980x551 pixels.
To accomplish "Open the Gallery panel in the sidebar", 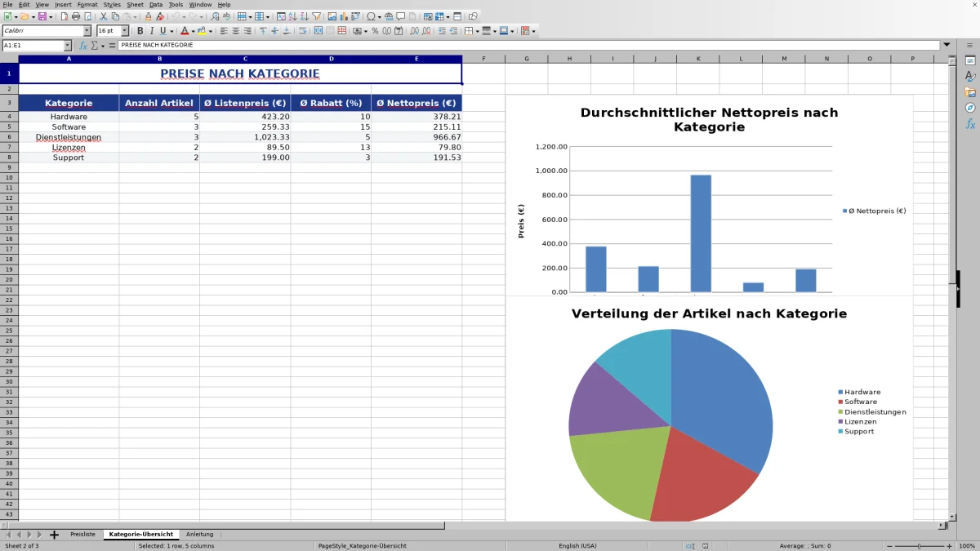I will click(970, 90).
